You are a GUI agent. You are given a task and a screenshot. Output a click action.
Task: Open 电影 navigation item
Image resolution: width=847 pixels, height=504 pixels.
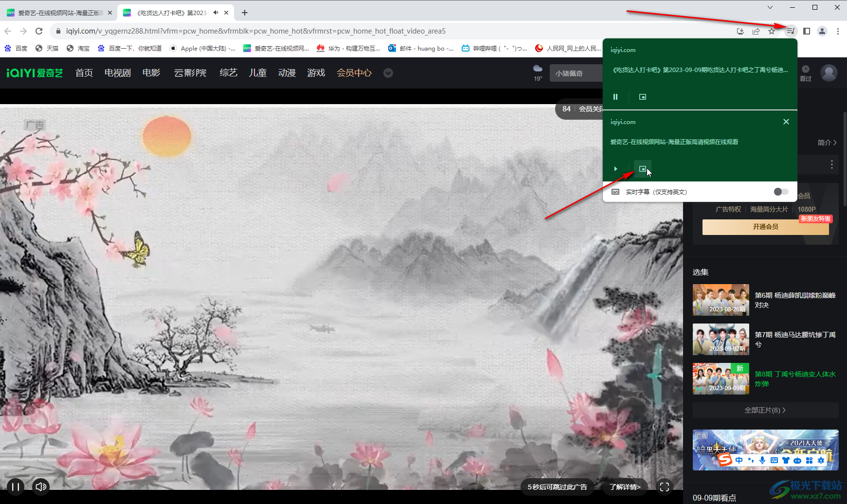click(151, 73)
